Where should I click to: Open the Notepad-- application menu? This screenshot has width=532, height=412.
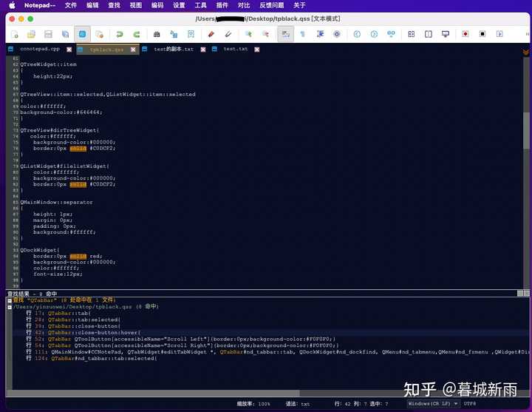pyautogui.click(x=40, y=5)
